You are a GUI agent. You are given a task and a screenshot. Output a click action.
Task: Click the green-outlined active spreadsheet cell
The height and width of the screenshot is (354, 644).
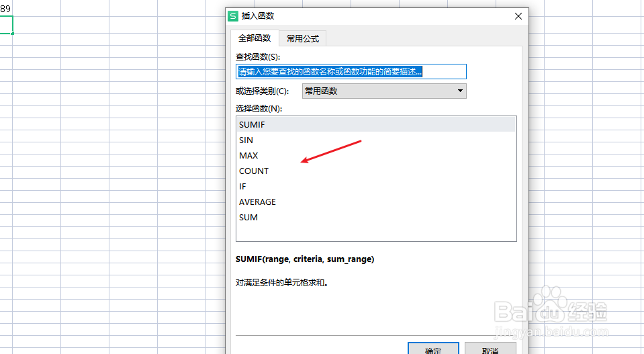6,25
